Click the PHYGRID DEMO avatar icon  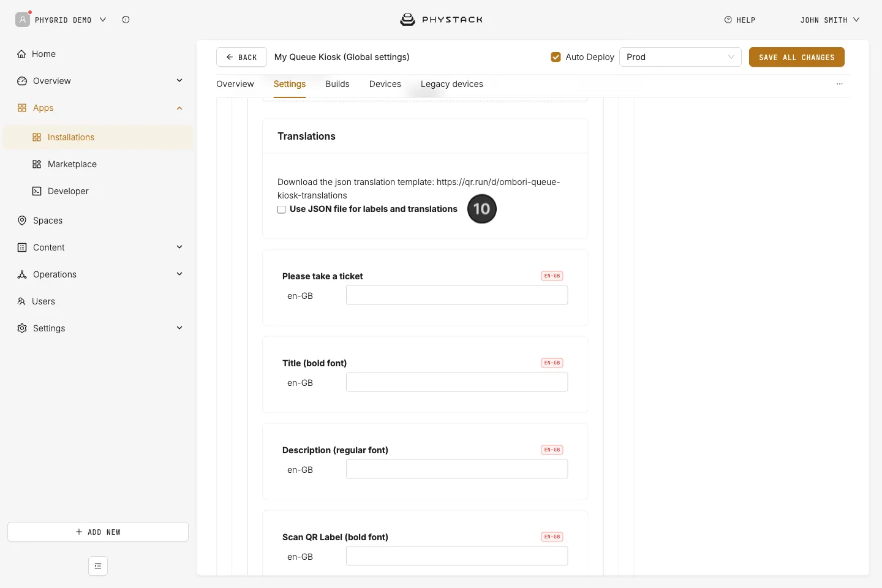[x=23, y=20]
